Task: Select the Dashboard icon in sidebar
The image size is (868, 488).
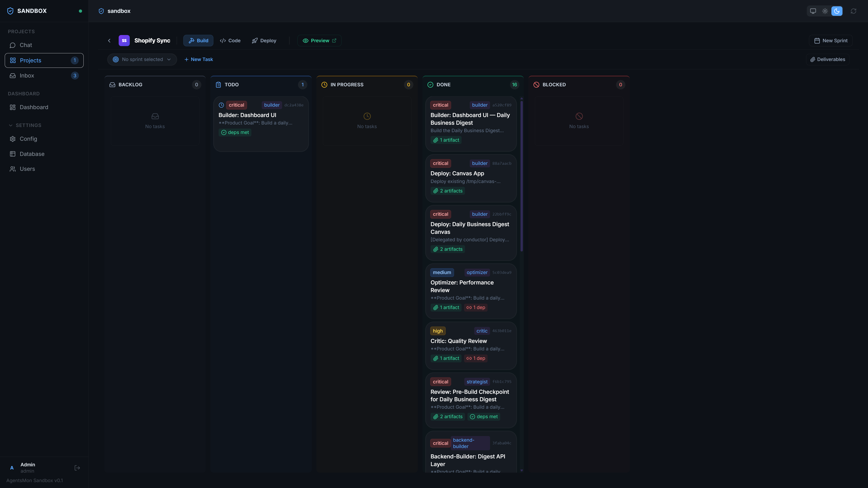Action: click(13, 107)
